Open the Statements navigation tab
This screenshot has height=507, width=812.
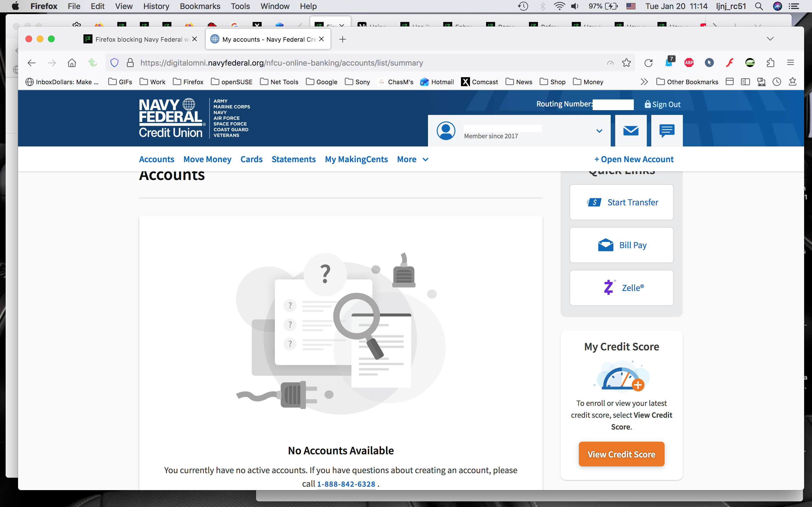coord(294,159)
